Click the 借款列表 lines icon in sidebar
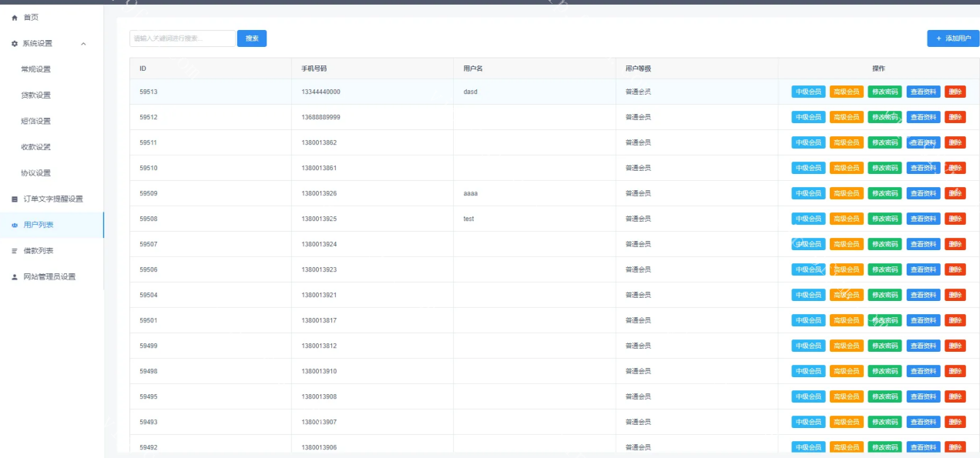The image size is (980, 458). coord(14,251)
